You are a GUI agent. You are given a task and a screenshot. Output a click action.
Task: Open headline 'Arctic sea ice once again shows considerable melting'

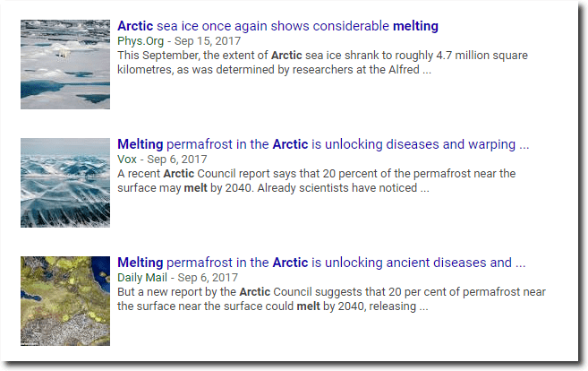coord(277,26)
